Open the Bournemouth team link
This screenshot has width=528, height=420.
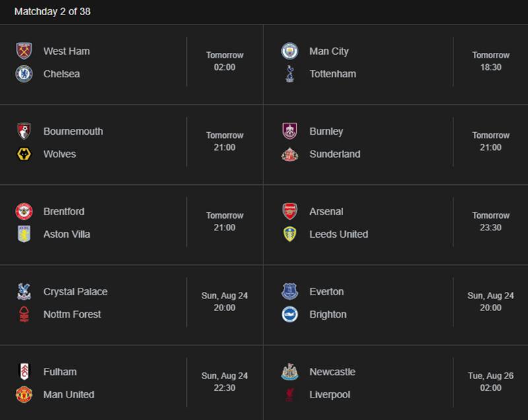tap(73, 131)
